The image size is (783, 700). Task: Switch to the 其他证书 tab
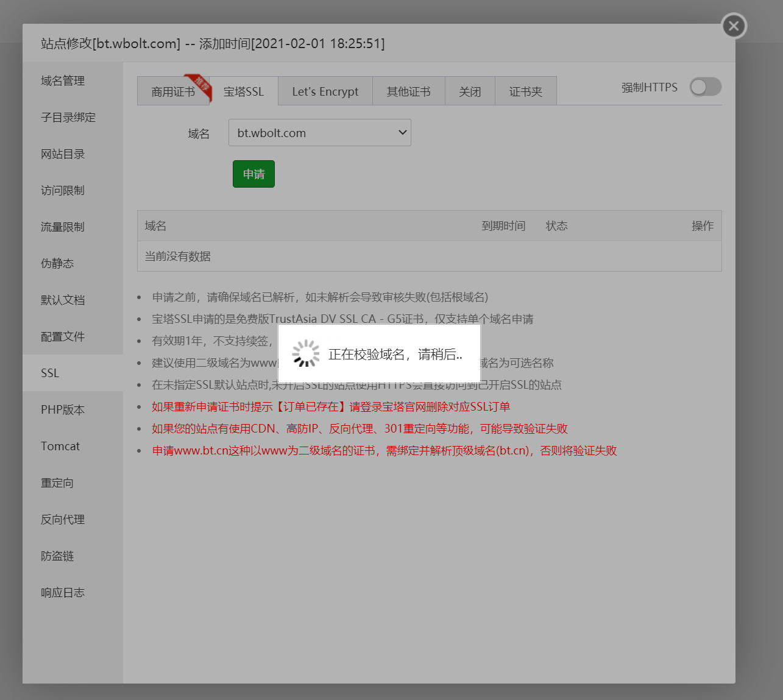[x=408, y=91]
